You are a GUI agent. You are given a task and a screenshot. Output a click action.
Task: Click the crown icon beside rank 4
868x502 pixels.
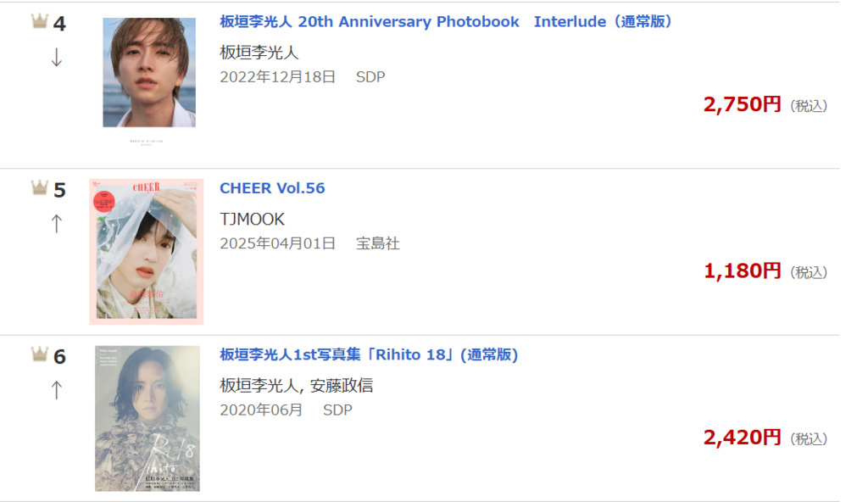tap(39, 21)
